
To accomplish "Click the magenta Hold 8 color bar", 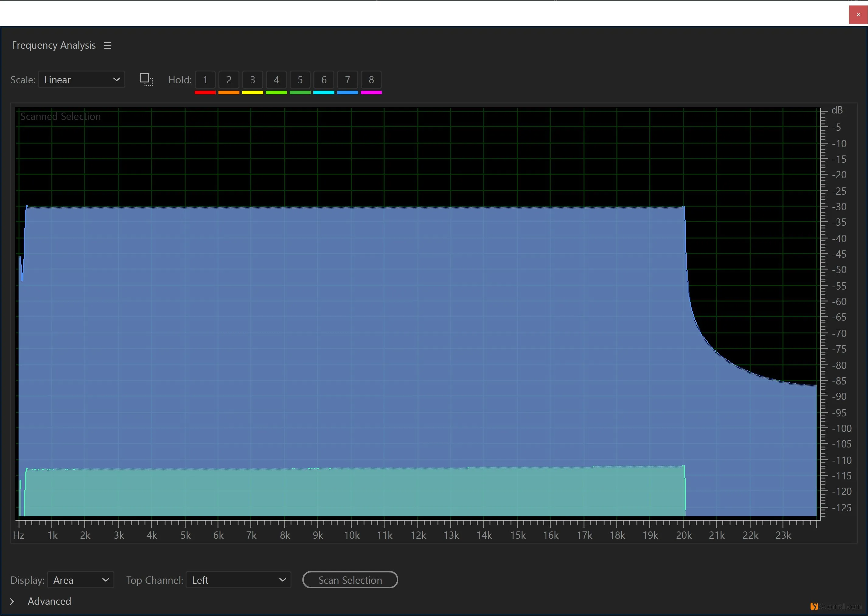I will point(371,92).
